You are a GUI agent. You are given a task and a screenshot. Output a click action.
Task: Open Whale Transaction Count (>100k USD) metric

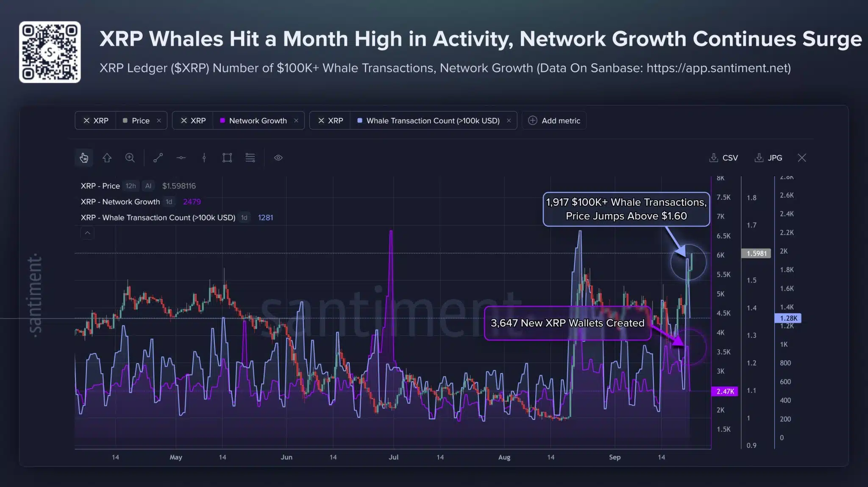(x=433, y=120)
